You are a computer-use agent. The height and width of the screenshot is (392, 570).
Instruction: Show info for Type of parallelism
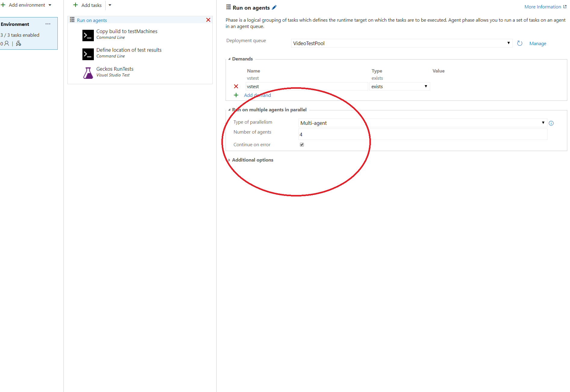tap(551, 123)
